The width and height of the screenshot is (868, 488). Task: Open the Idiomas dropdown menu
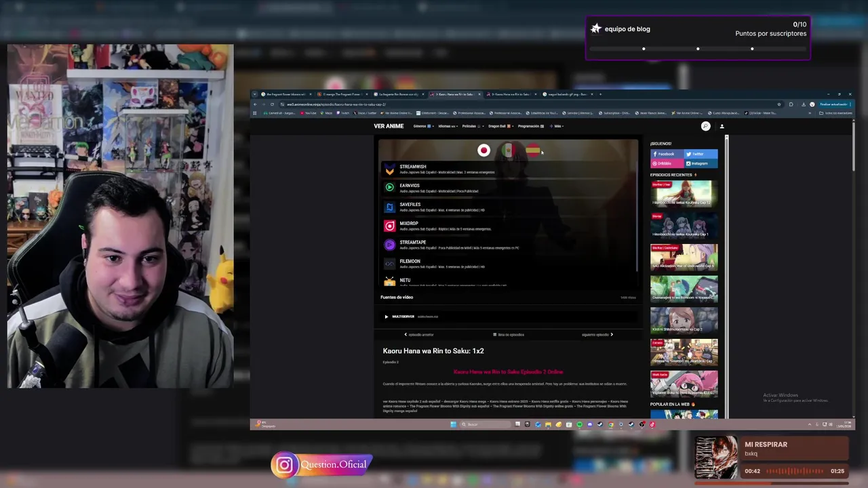448,126
